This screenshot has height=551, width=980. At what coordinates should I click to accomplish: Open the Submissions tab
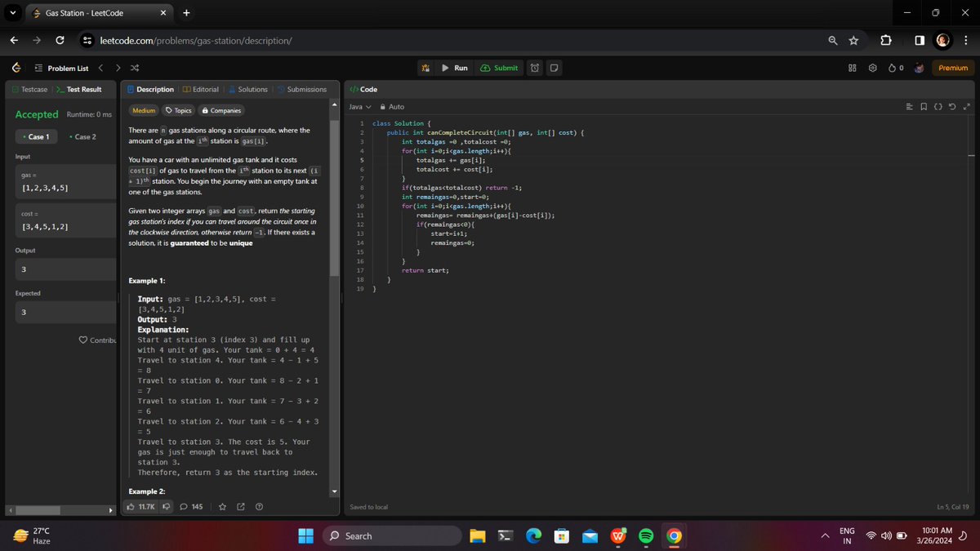(301, 89)
